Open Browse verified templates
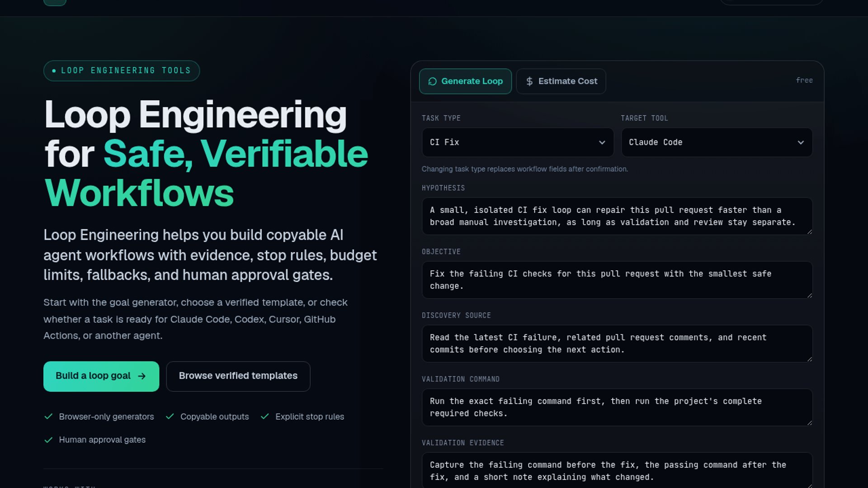 [238, 376]
